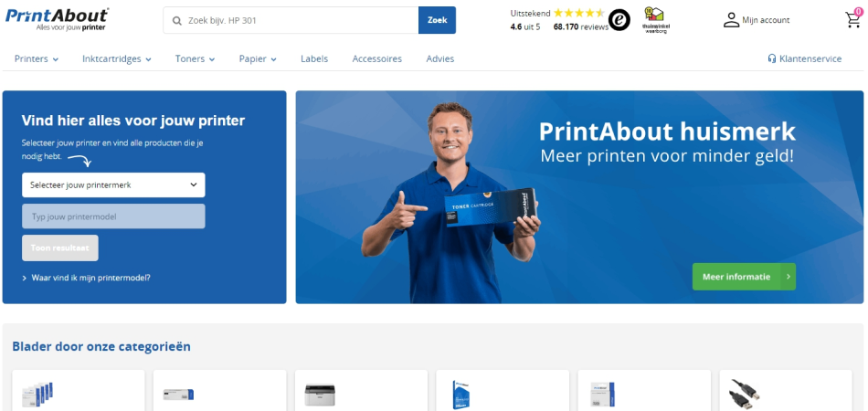Viewport: 868px width, 411px height.
Task: Open the Selecteer jouw printermerk dropdown
Action: 113,184
